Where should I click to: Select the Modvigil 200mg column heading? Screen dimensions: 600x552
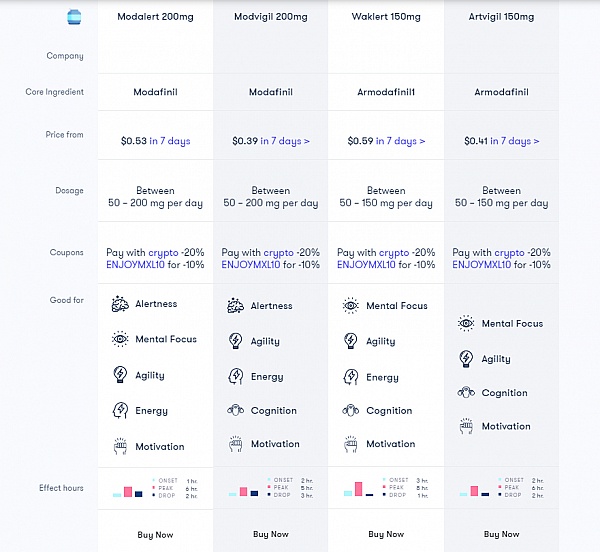[271, 17]
